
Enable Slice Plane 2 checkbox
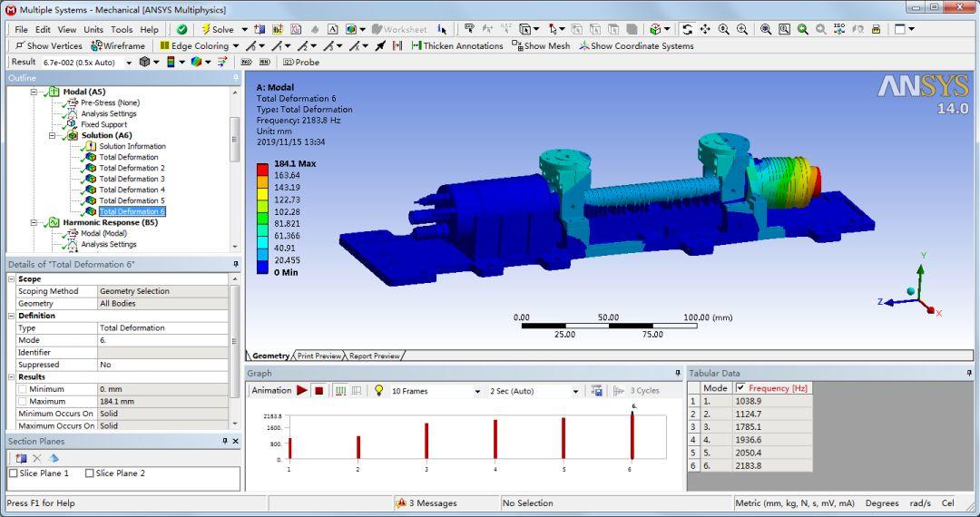89,473
